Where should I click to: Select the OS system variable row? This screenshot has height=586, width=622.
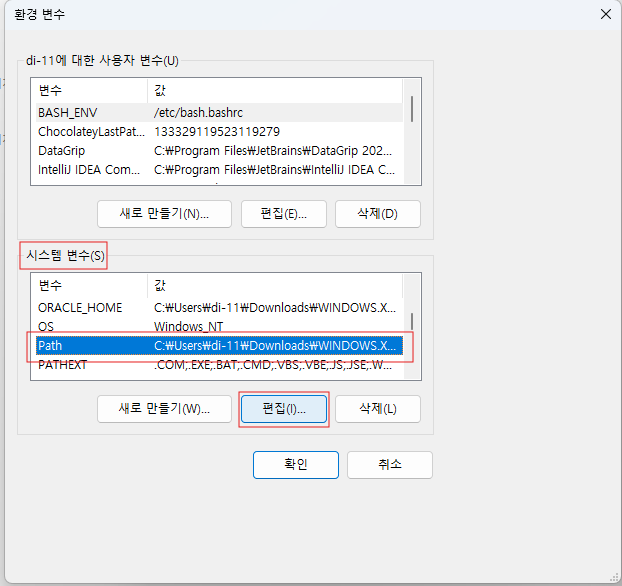(219, 327)
